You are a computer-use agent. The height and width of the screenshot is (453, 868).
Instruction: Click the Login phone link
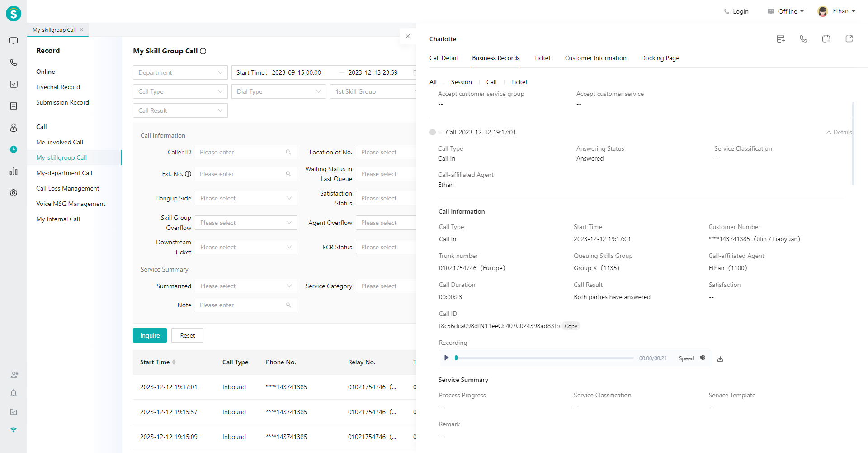[736, 11]
